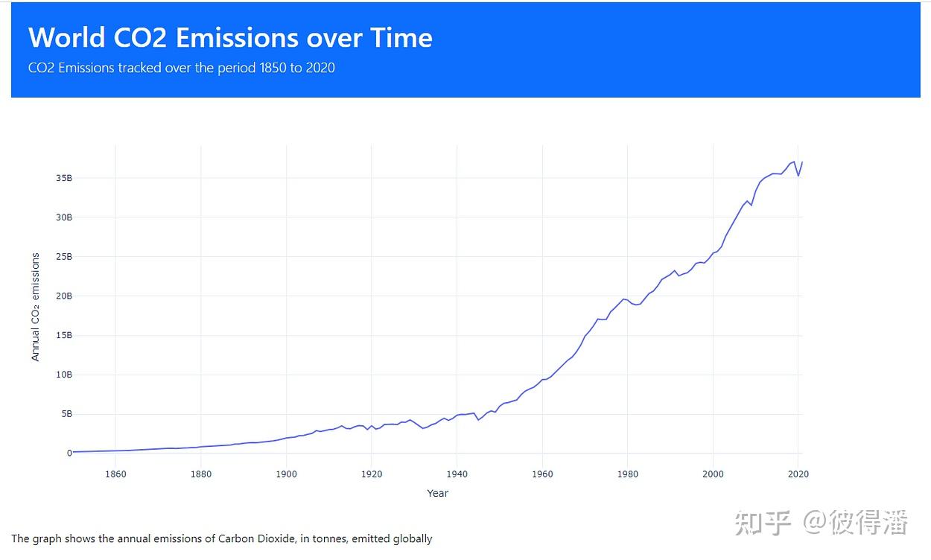Click the 20B y-axis tick label
The width and height of the screenshot is (931, 560).
coord(63,296)
